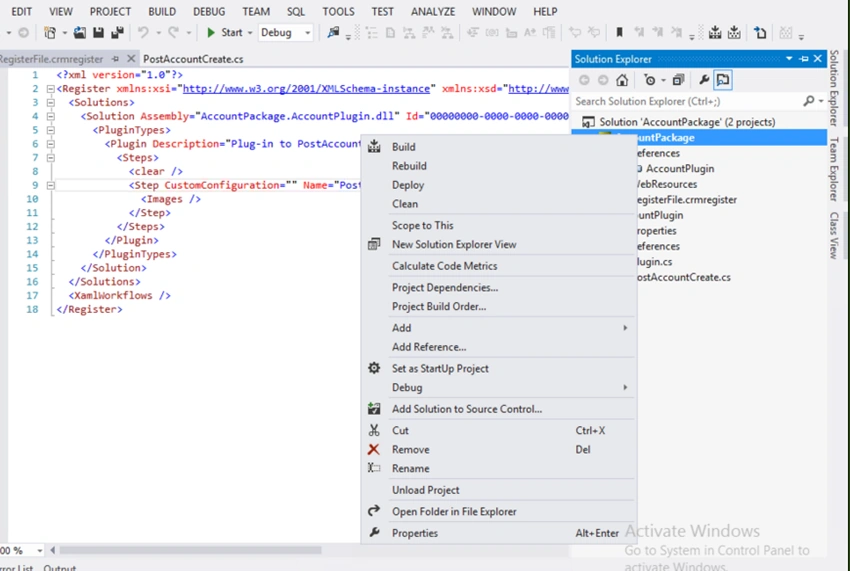Open Solution Explorer window options dropdown
Image resolution: width=850 pixels, height=571 pixels.
[789, 59]
